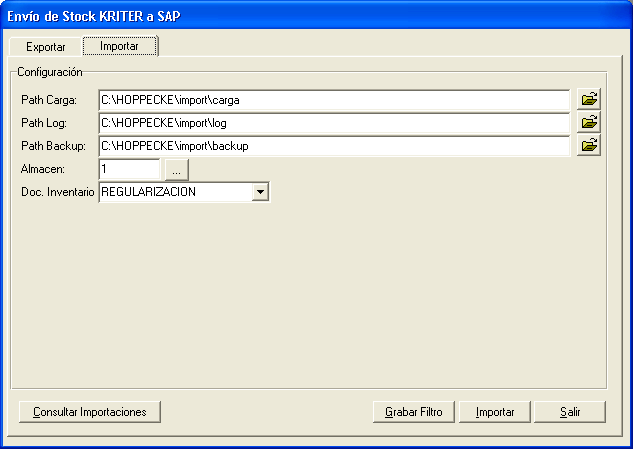633x449 pixels.
Task: Open Almacen lookup with ellipsis button
Action: pos(176,170)
